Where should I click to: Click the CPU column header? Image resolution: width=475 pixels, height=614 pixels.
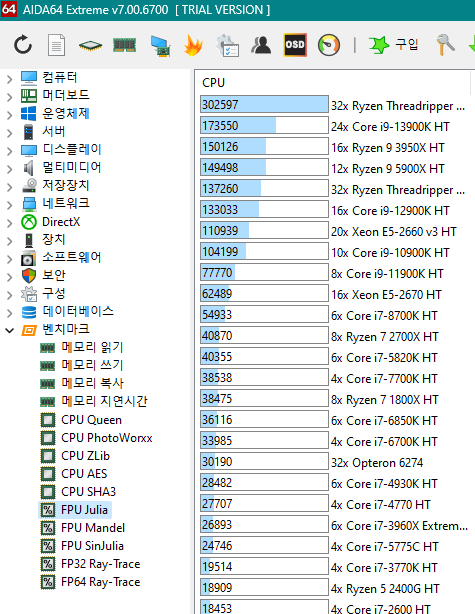pos(213,83)
